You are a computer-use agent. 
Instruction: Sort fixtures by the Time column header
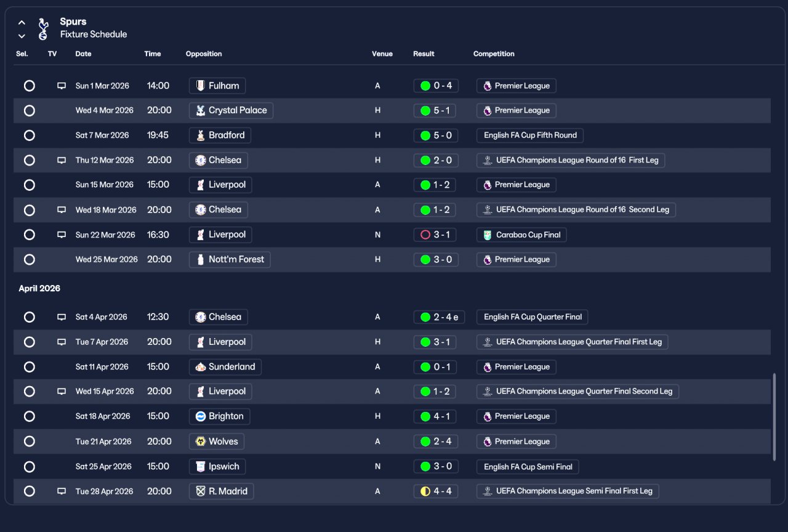pos(153,54)
